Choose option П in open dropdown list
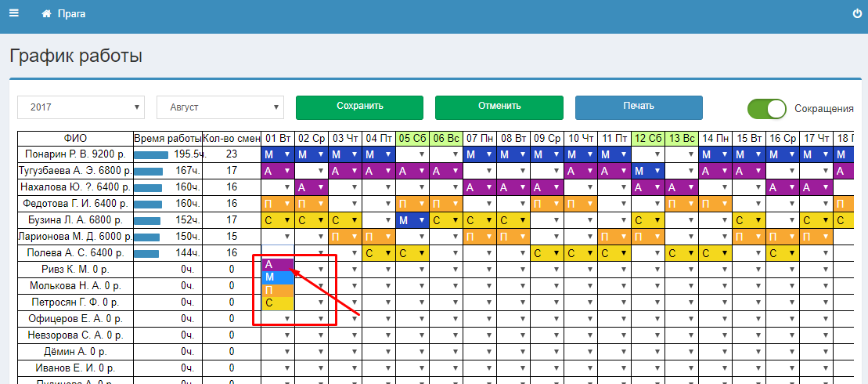868x384 pixels. [277, 290]
